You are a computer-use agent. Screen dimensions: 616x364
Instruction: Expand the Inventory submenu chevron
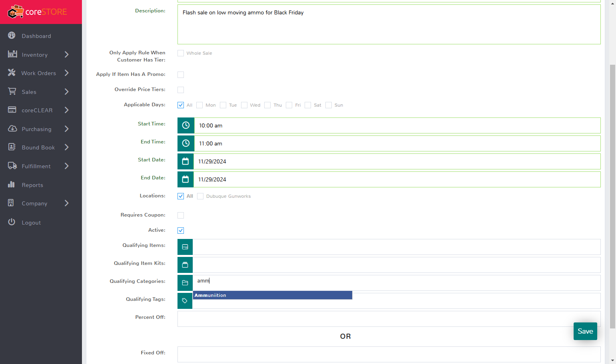[x=67, y=54]
